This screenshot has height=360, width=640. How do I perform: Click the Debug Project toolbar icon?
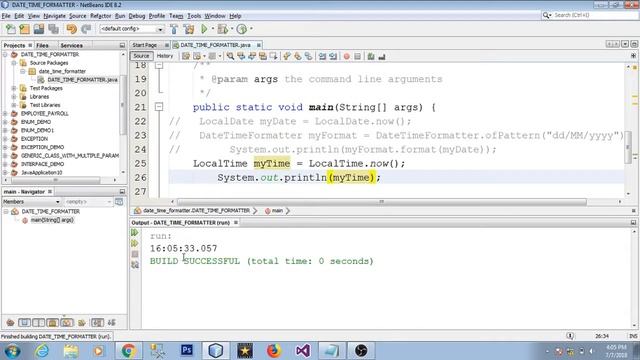(222, 29)
